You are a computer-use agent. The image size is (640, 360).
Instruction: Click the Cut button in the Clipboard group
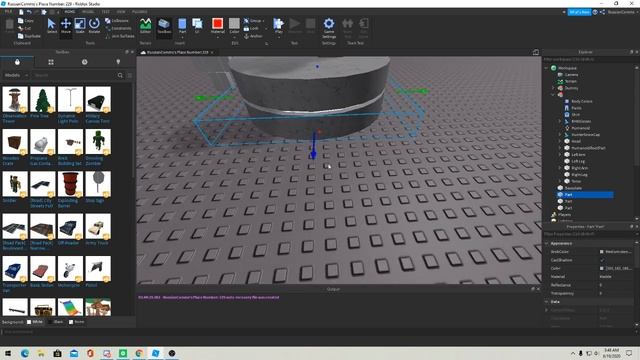coord(25,28)
